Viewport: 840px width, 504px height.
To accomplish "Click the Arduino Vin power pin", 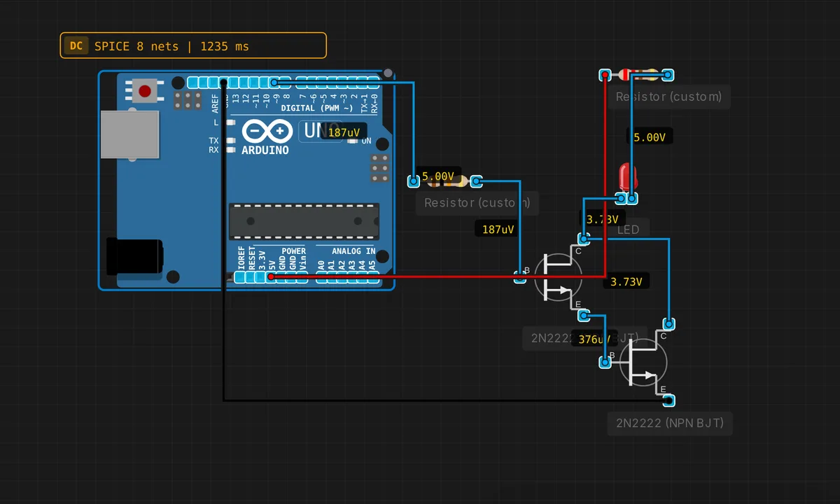I will (x=302, y=277).
